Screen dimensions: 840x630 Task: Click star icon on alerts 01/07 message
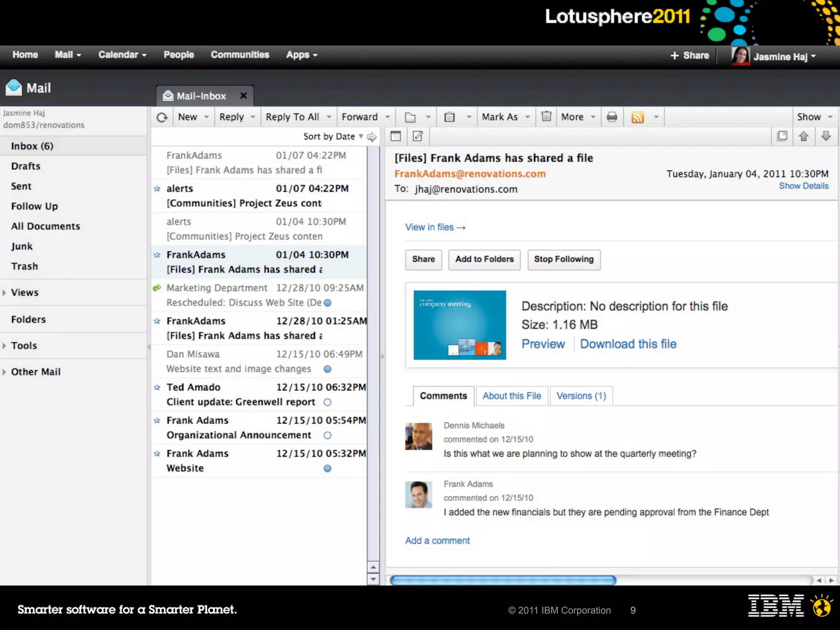pyautogui.click(x=157, y=189)
